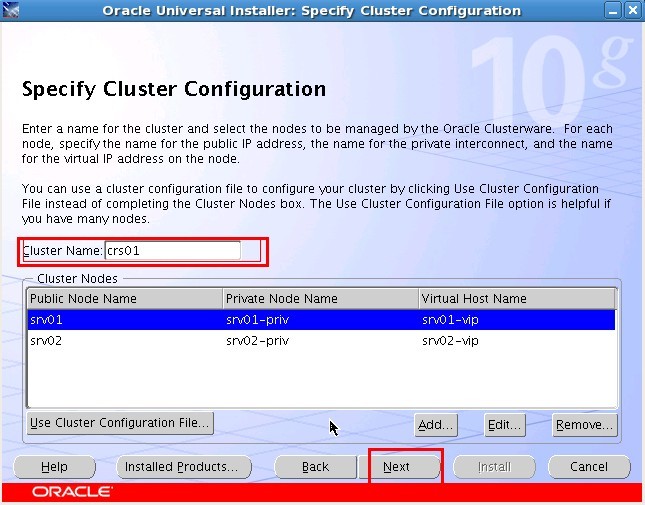Open Installed Products list
This screenshot has height=505, width=645.
[184, 467]
